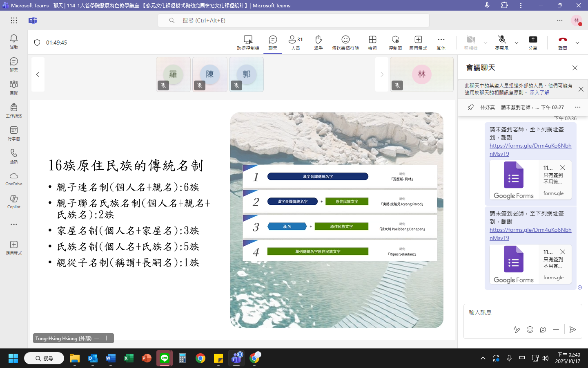Click the send message arrow icon
The image size is (588, 368).
tap(573, 330)
